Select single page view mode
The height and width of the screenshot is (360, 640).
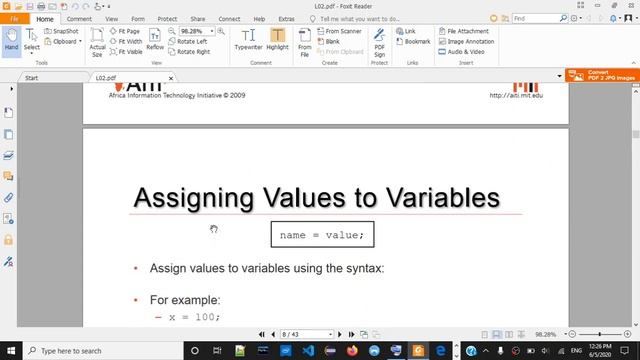point(484,334)
